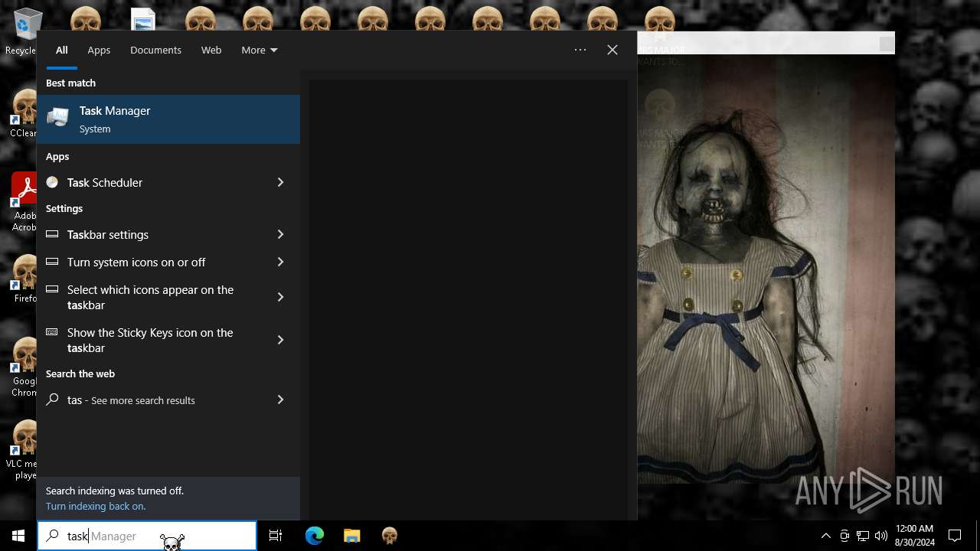Switch to the Web search tab

pos(211,50)
